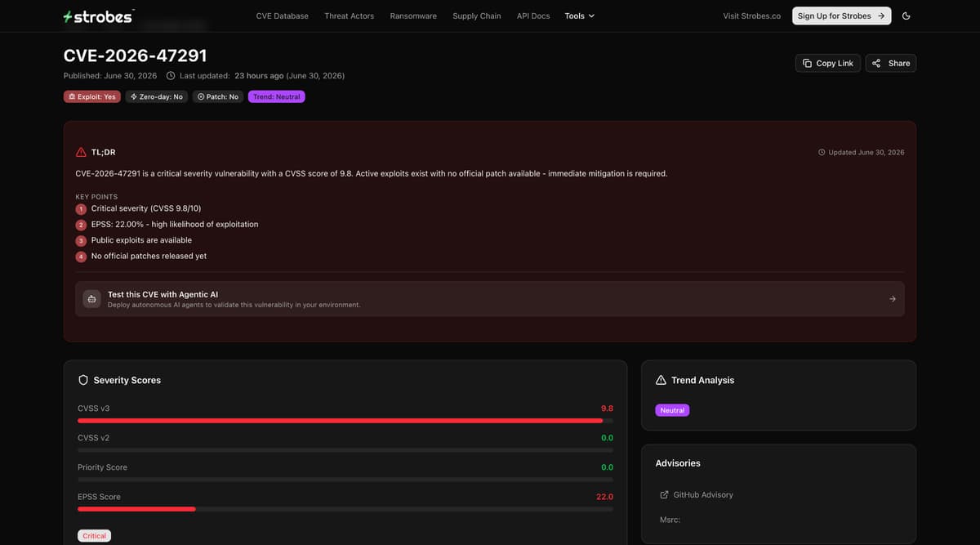Click Sign Up for Strobes button

click(x=841, y=16)
